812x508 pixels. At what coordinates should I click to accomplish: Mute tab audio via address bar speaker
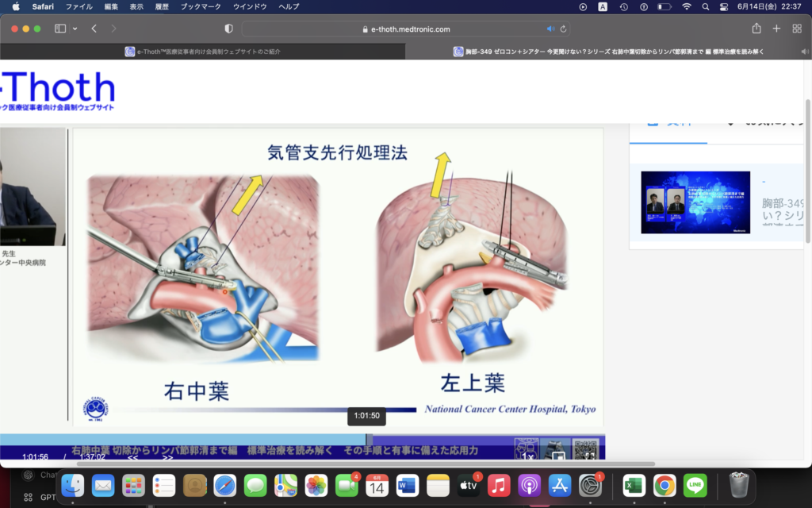pos(550,29)
